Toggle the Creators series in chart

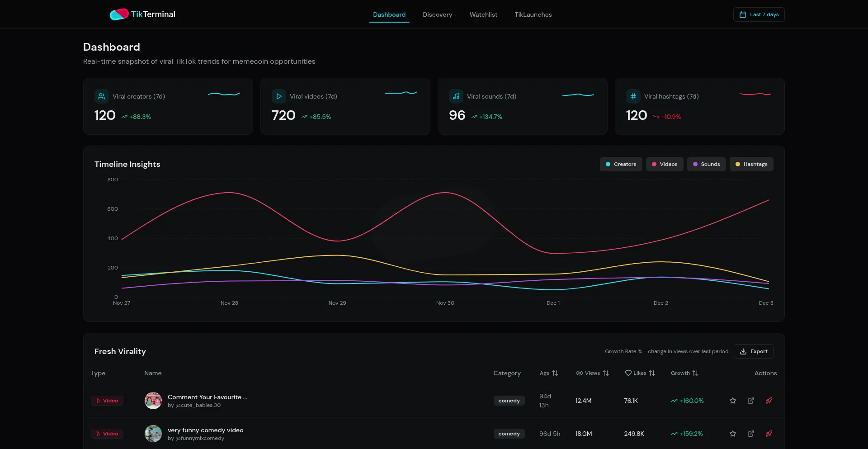click(x=621, y=164)
